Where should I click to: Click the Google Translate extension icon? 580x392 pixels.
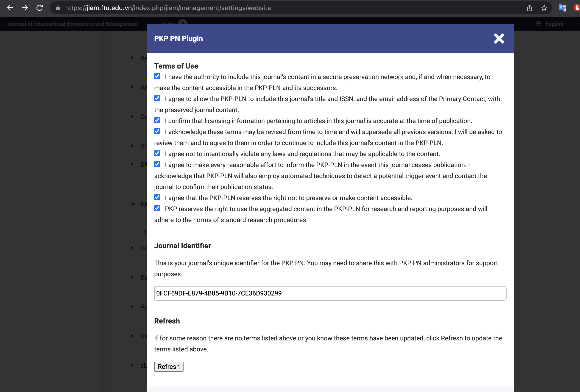point(563,7)
